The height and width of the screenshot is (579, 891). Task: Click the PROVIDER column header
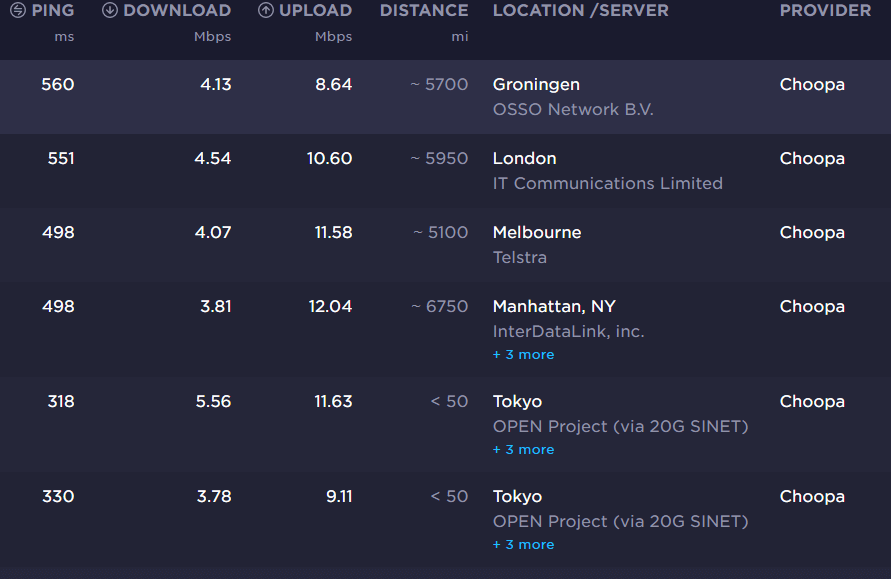coord(825,10)
